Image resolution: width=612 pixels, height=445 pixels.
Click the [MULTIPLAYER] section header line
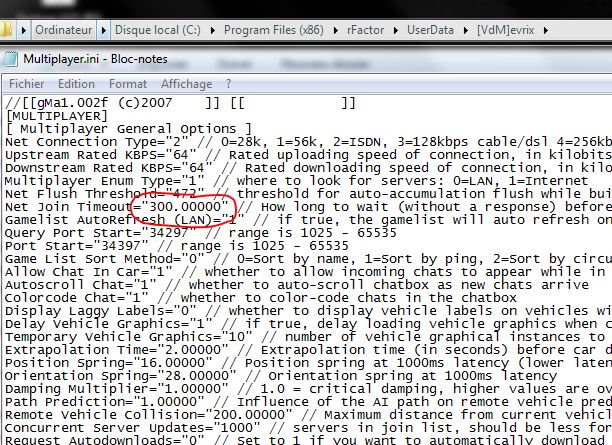[57, 116]
